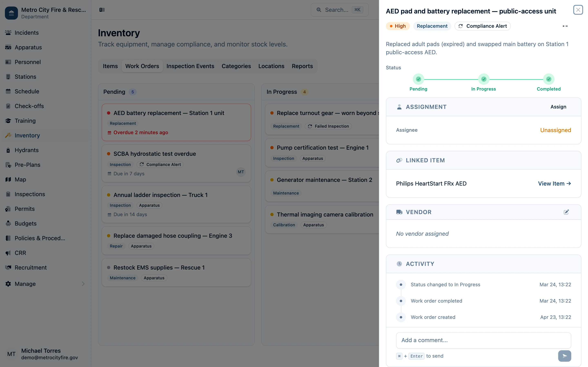Open View Item for Philips HeartStart FRx AED
This screenshot has width=588, height=367.
[x=555, y=183]
